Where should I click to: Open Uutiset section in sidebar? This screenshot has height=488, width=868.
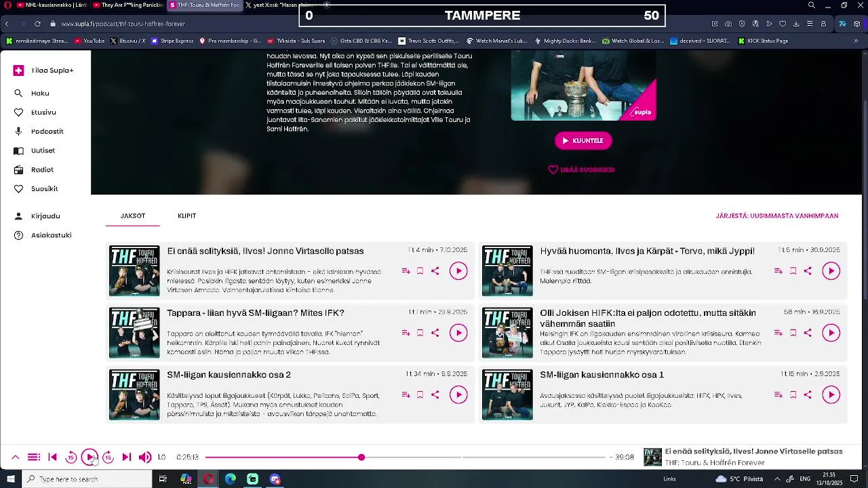click(x=35, y=150)
